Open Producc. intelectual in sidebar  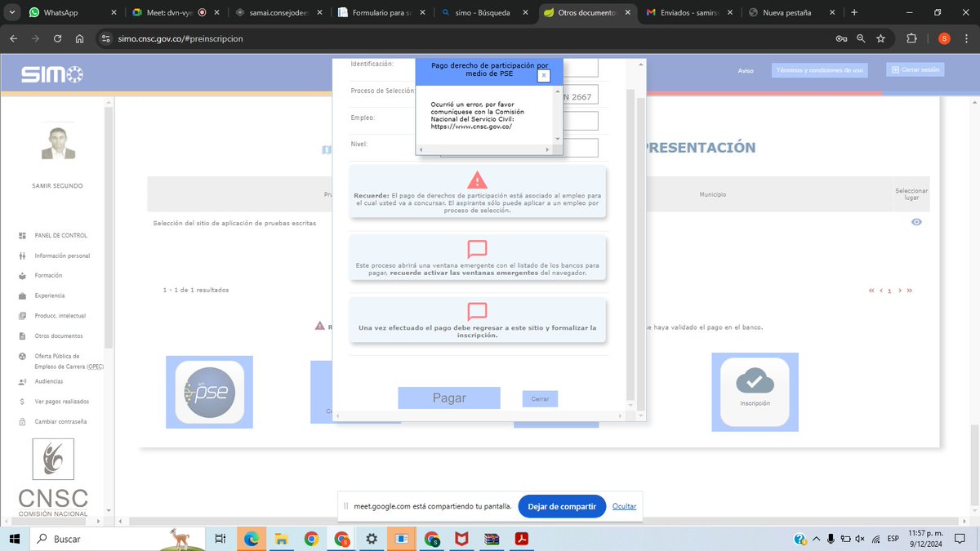coord(60,316)
